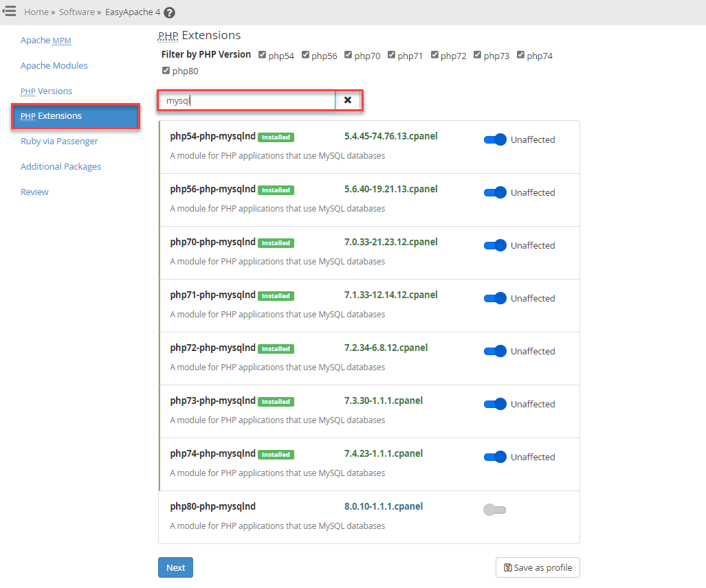The image size is (706, 588).
Task: Toggle the php73-php-mysqlnd switch
Action: pyautogui.click(x=494, y=404)
